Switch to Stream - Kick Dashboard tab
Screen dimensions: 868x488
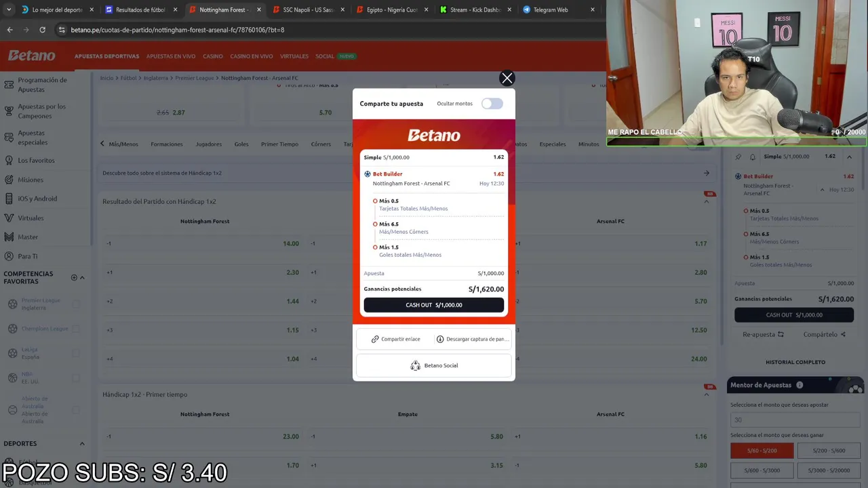point(475,10)
